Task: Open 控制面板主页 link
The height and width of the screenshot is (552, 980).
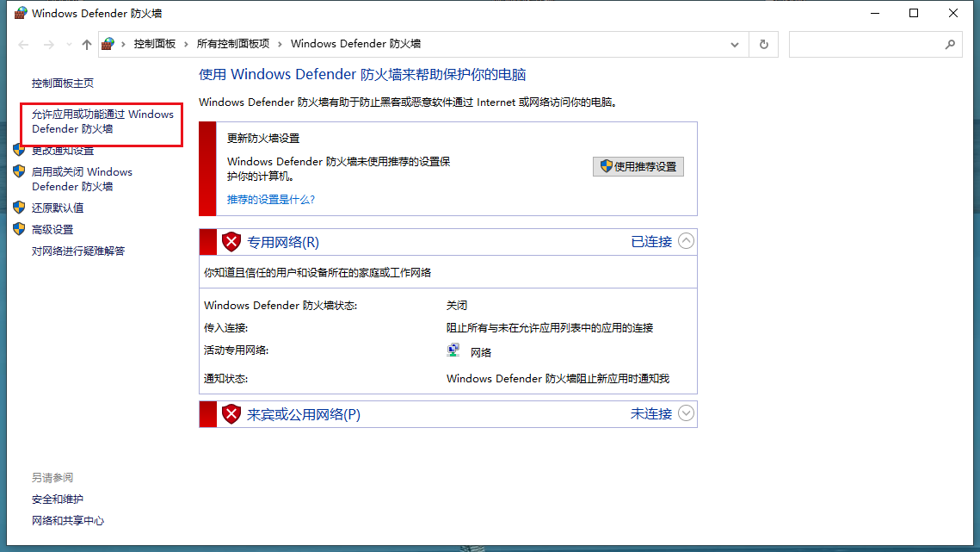Action: click(x=63, y=84)
